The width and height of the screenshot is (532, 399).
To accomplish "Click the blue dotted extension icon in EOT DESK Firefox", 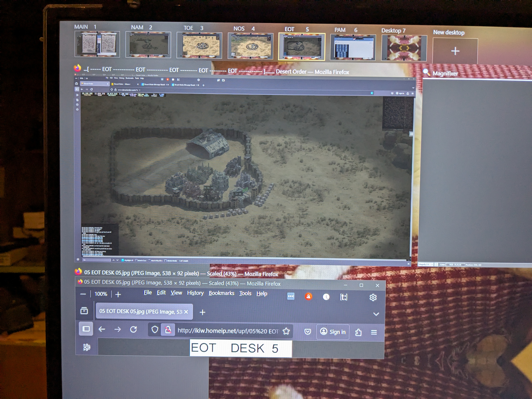I will click(x=291, y=296).
